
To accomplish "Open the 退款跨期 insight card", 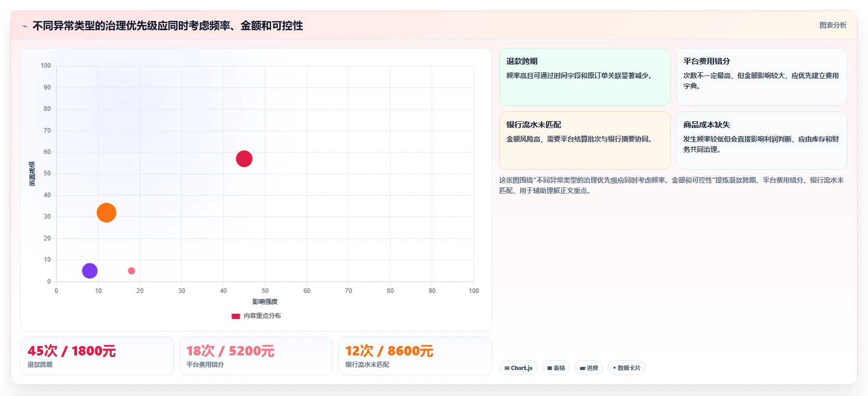I will 585,77.
